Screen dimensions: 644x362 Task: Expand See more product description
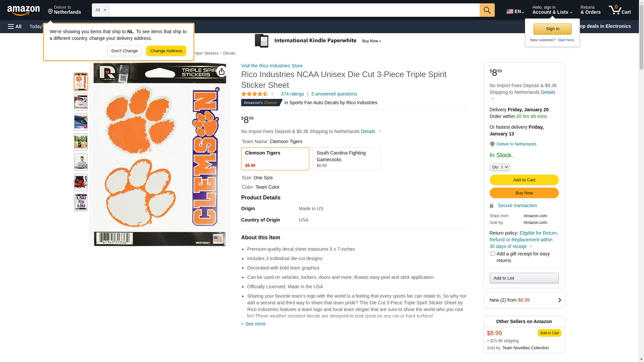(255, 324)
